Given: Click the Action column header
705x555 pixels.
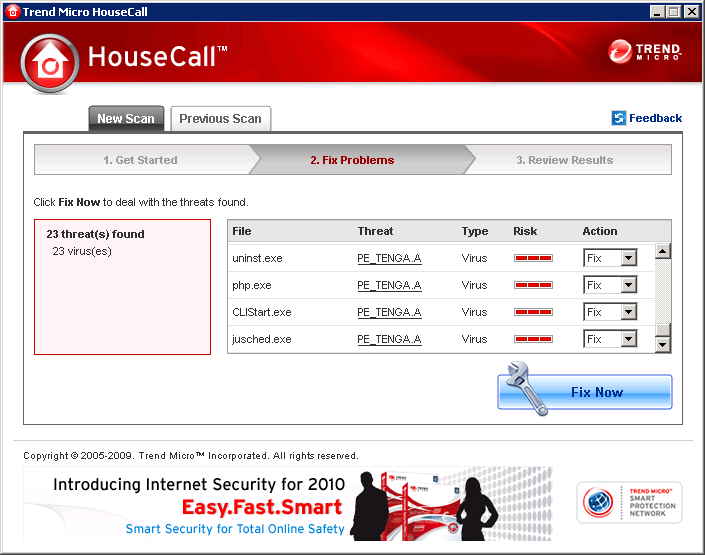Looking at the screenshot, I should point(600,231).
